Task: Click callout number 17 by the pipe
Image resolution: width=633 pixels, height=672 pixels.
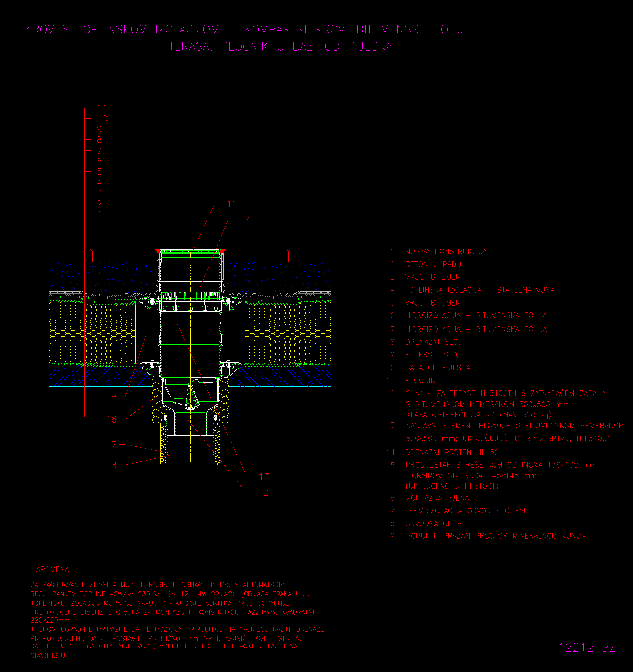Action: (111, 445)
